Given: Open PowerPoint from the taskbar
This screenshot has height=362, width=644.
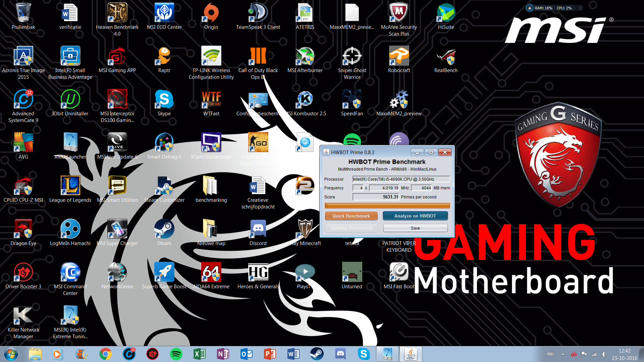Looking at the screenshot, I should point(270,354).
